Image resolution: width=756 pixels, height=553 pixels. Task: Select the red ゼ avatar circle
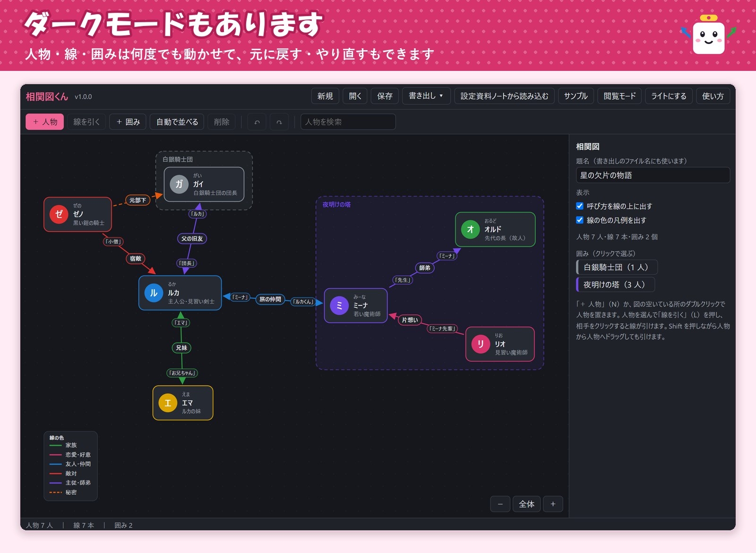click(59, 214)
